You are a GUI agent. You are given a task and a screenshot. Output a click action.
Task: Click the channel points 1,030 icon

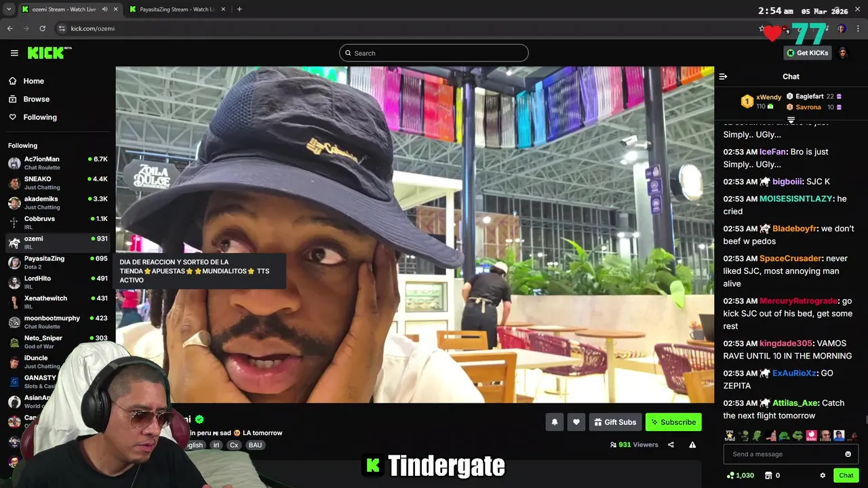tap(740, 475)
